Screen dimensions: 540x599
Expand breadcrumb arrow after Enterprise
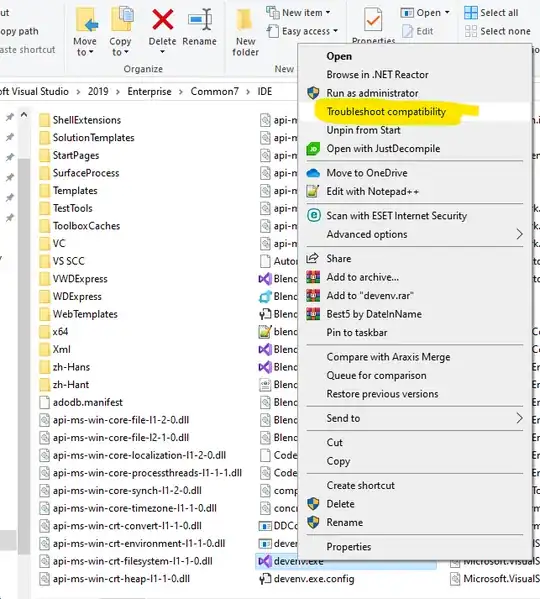coord(181,92)
